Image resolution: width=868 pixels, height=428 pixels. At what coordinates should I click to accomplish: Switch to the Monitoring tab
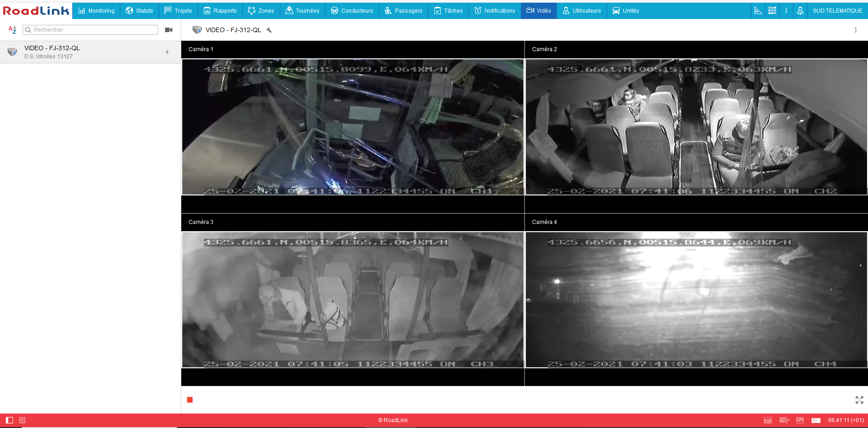click(96, 10)
